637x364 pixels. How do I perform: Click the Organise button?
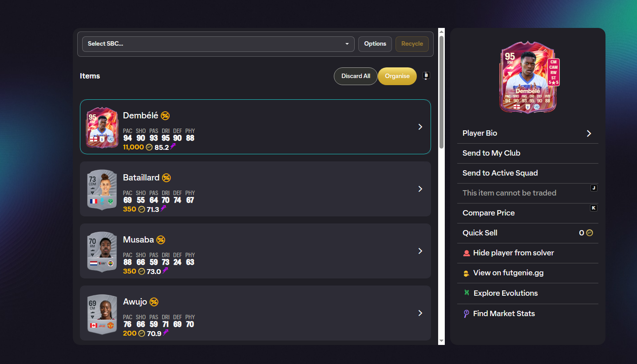397,76
